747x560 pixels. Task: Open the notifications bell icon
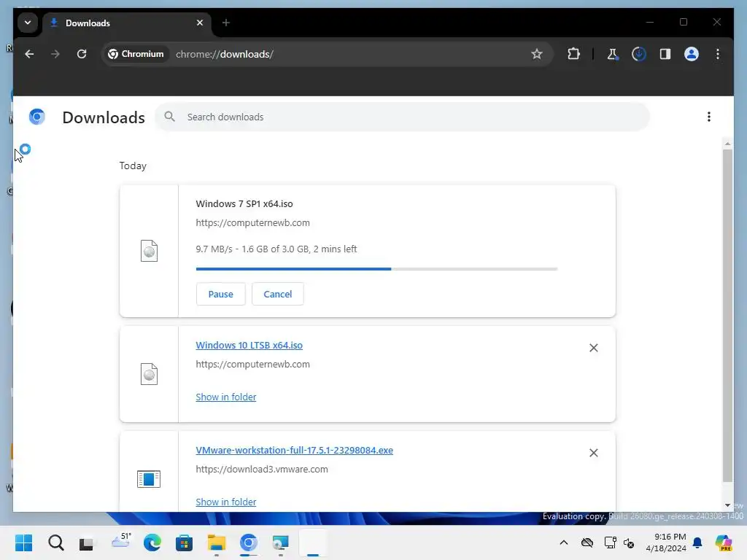[x=697, y=542]
